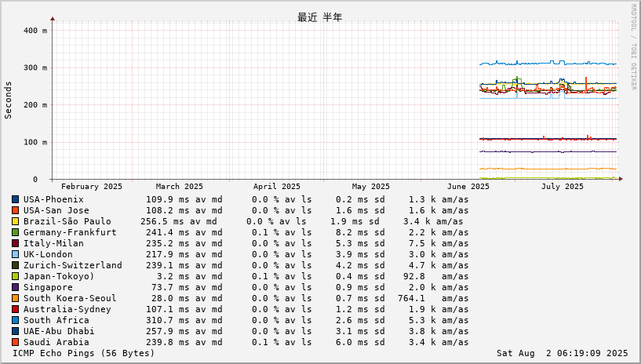Viewport: 641px width, 364px height.
Task: Select the "Italy-Milan" legend label
Action: [53, 243]
